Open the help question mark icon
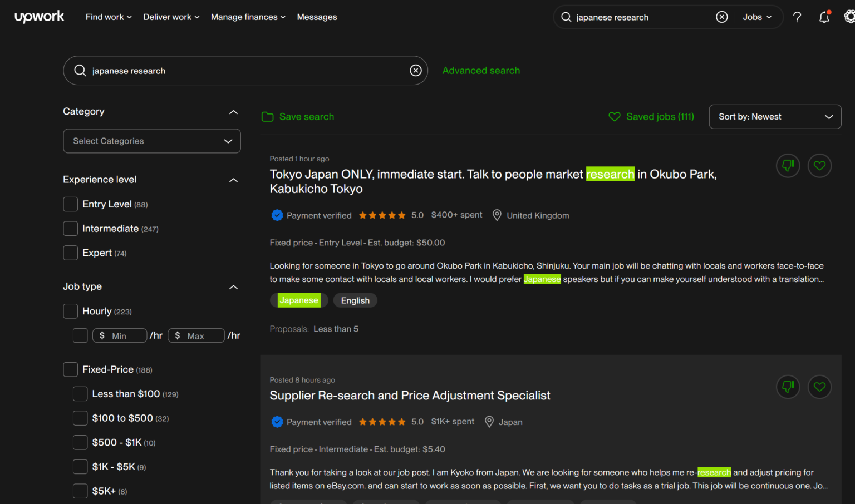 pos(797,17)
